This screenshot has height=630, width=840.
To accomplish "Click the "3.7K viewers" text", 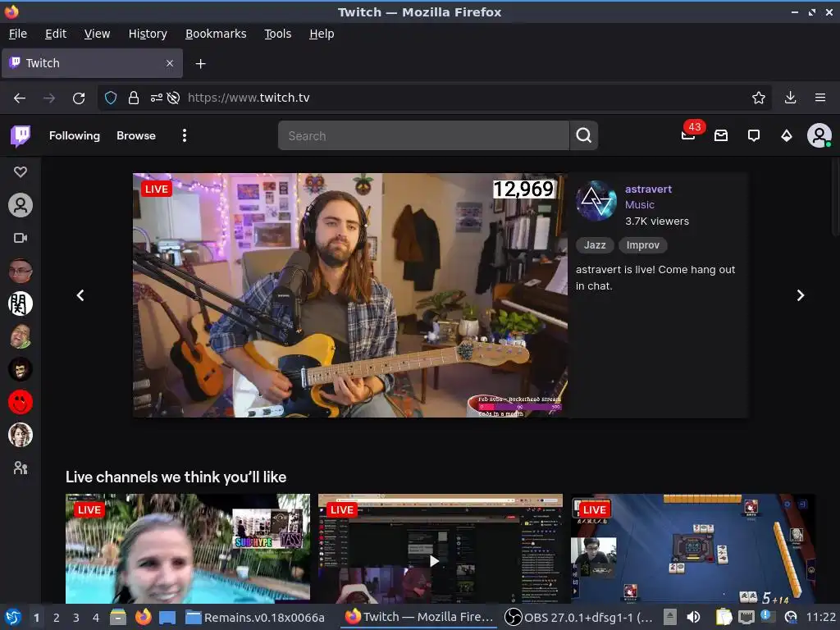I will 657,221.
